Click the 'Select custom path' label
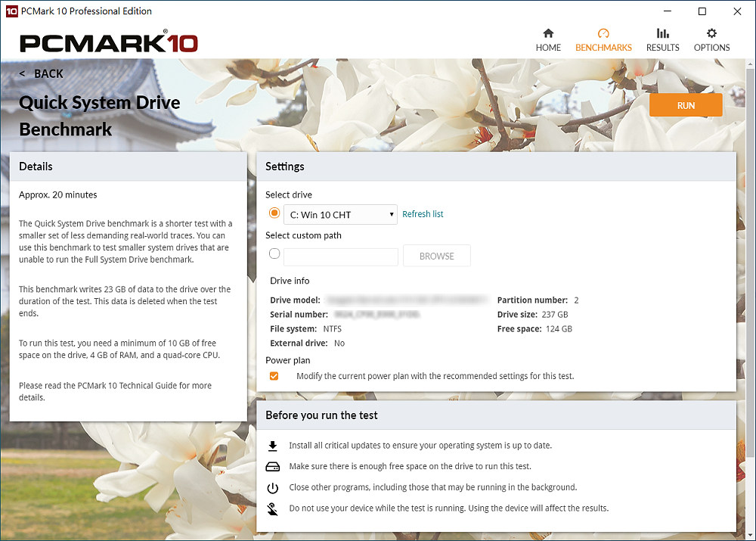This screenshot has height=541, width=756. point(303,235)
